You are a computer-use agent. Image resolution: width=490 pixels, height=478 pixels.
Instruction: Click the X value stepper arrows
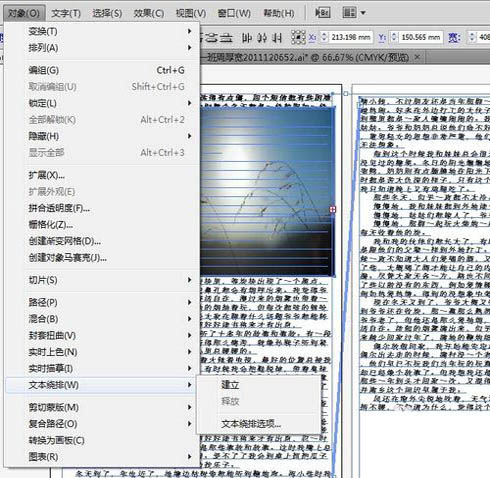(324, 37)
